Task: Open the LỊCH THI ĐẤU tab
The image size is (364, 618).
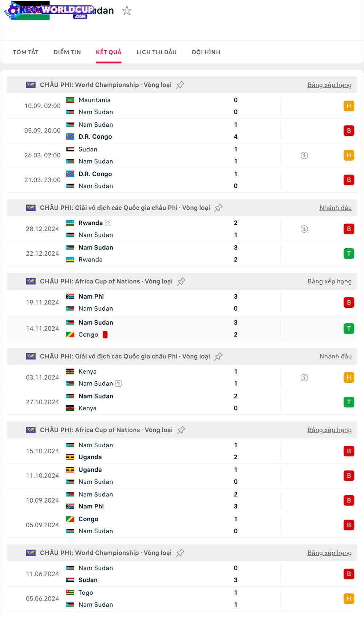Action: pyautogui.click(x=157, y=52)
